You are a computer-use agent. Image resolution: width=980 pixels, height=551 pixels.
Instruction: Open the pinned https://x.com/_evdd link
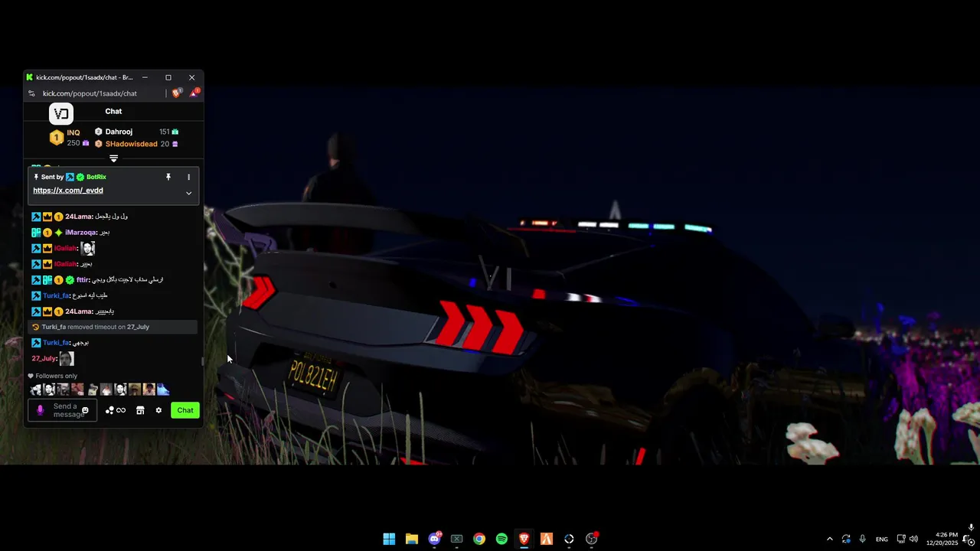point(68,191)
